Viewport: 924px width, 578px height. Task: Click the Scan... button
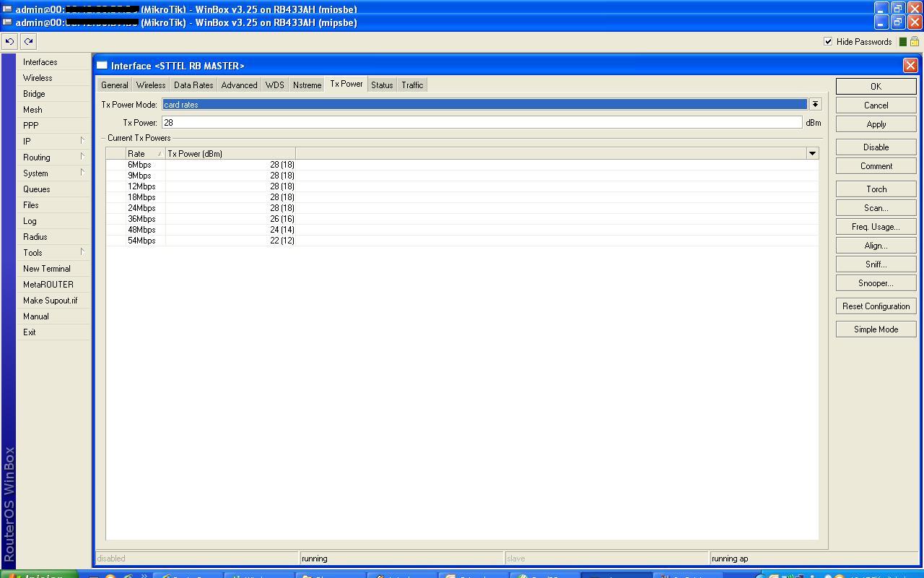click(x=876, y=207)
